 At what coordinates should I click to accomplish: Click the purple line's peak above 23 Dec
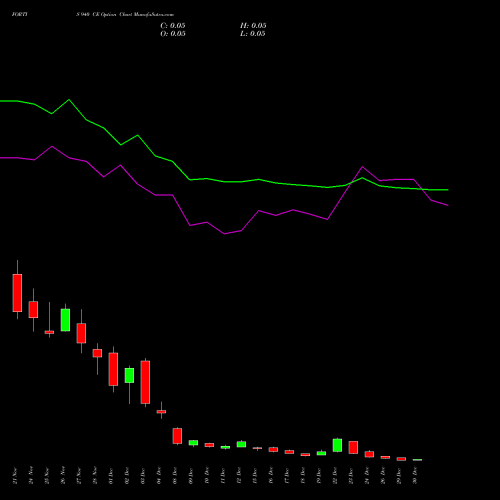pyautogui.click(x=362, y=167)
